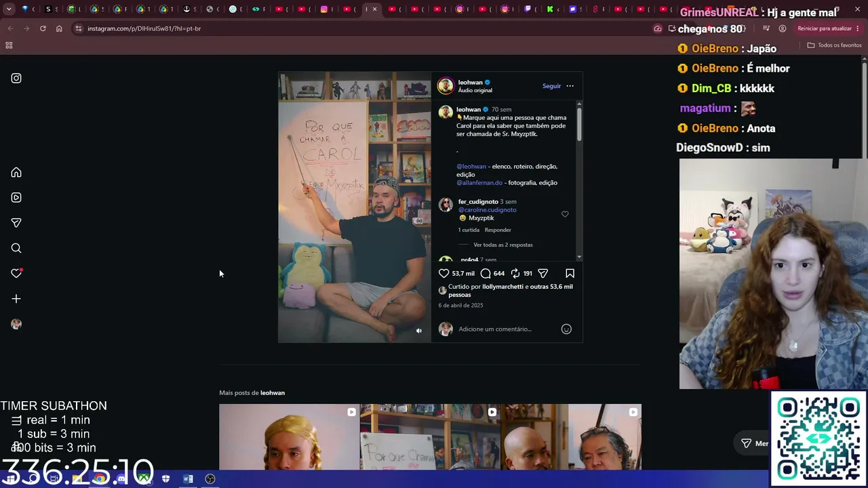This screenshot has height=488, width=868.
Task: Switch to the Kick browser tab
Action: pos(550,9)
